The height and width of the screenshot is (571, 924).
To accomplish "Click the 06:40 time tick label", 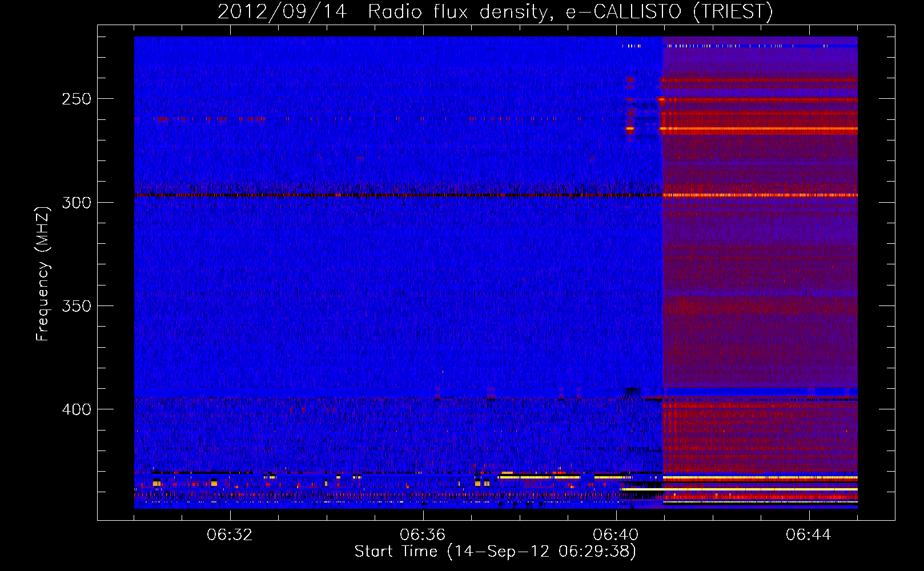I will (616, 535).
